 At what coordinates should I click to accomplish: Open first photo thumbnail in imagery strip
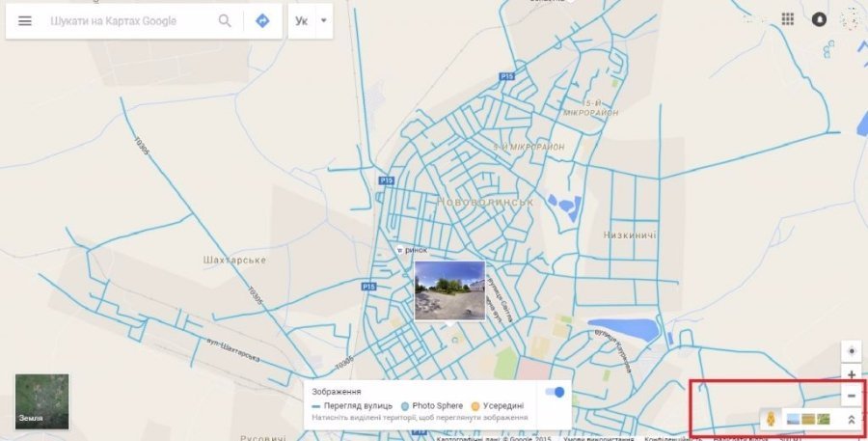point(794,419)
